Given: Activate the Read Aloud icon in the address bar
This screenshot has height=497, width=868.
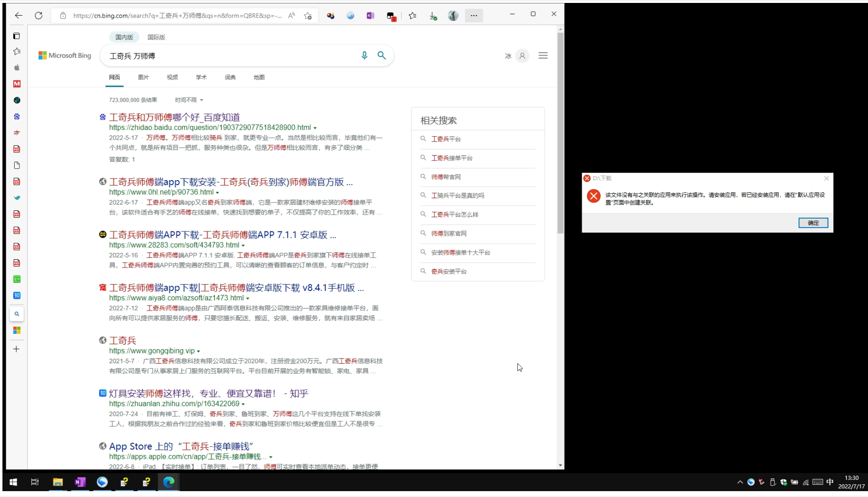Looking at the screenshot, I should pos(292,16).
